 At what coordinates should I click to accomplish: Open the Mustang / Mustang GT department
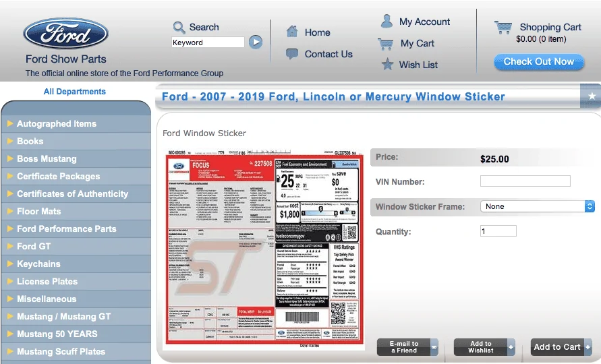click(x=64, y=317)
